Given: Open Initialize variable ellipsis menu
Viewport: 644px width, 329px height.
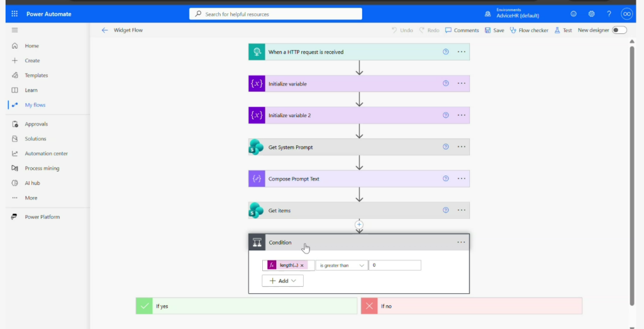Looking at the screenshot, I should (x=461, y=84).
